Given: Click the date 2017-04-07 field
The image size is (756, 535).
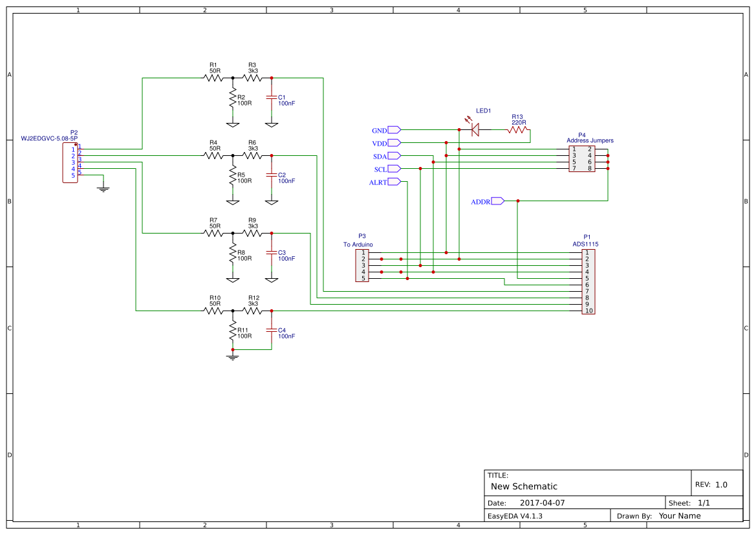Looking at the screenshot, I should click(x=542, y=501).
